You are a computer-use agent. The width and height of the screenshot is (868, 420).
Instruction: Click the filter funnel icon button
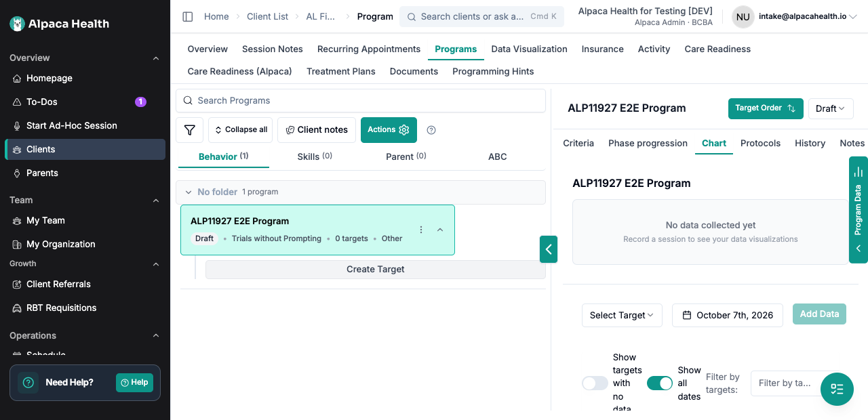coord(190,130)
